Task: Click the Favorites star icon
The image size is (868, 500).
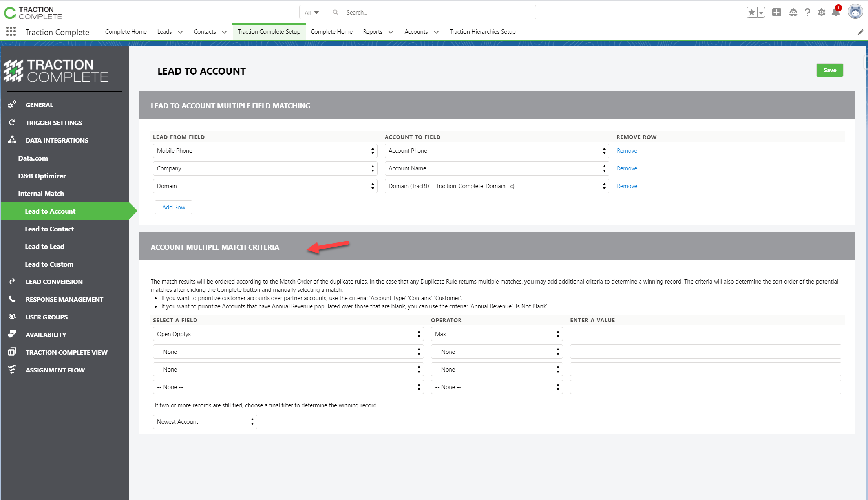Action: coord(752,13)
